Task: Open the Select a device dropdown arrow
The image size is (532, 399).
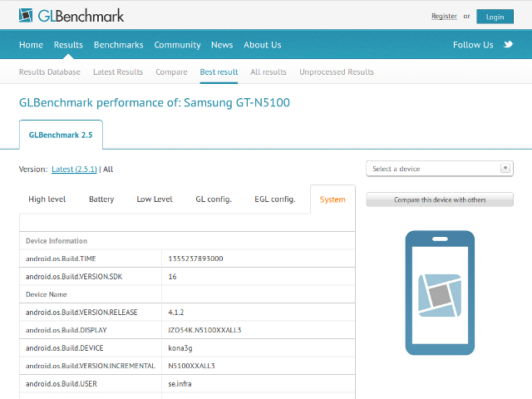Action: coord(505,168)
